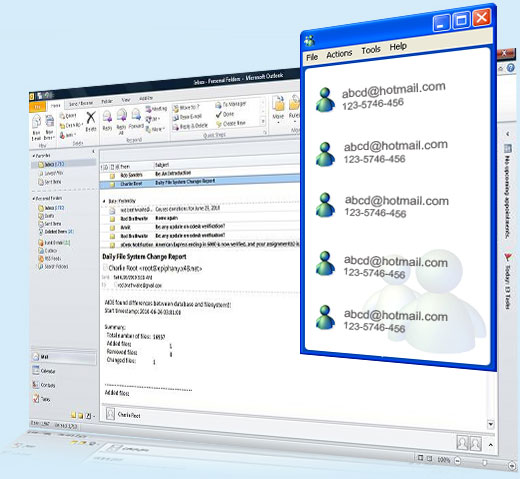
Task: Select RSS Feeds folder
Action: pos(50,259)
